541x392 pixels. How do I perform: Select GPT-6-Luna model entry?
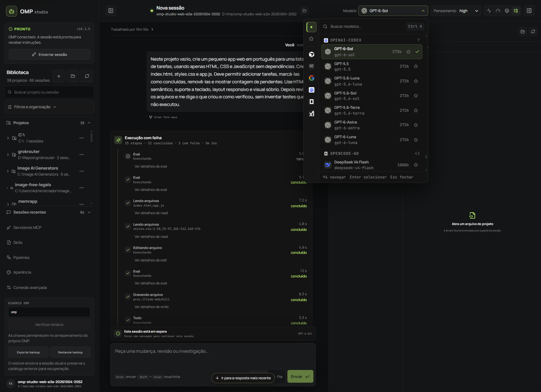[372, 140]
